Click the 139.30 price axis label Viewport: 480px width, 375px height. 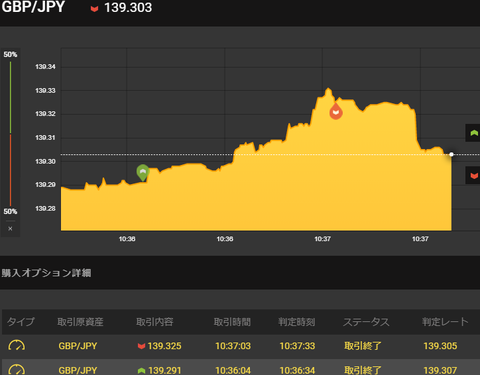45,162
